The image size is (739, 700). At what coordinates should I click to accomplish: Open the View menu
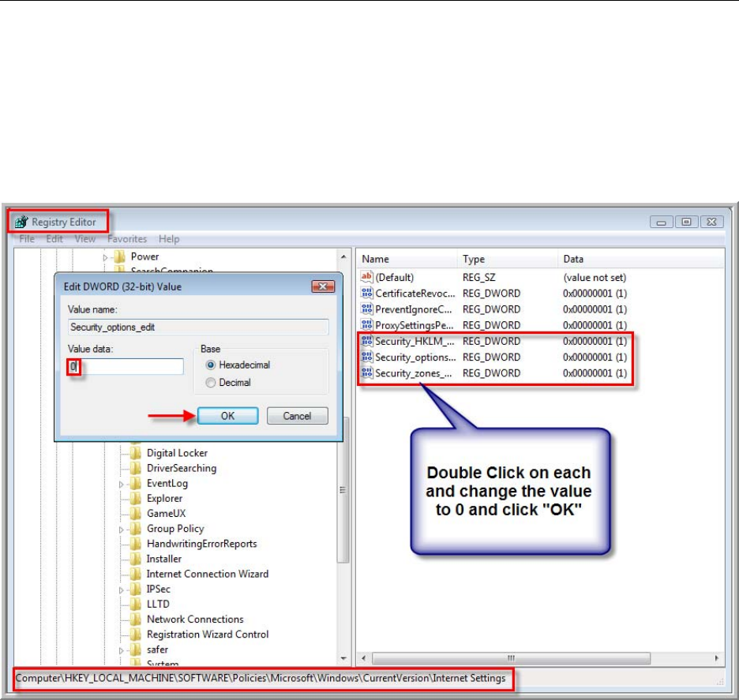85,239
